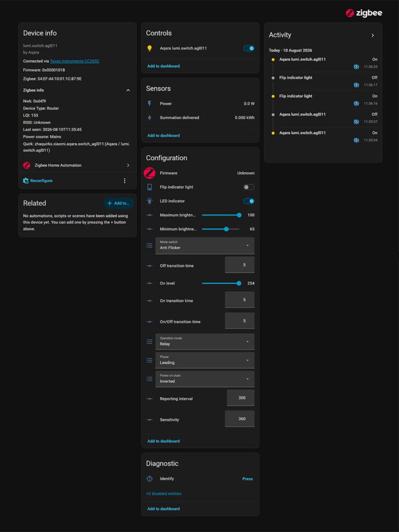The height and width of the screenshot is (532, 399).
Task: Click the Off transition time row icon
Action: tap(149, 265)
